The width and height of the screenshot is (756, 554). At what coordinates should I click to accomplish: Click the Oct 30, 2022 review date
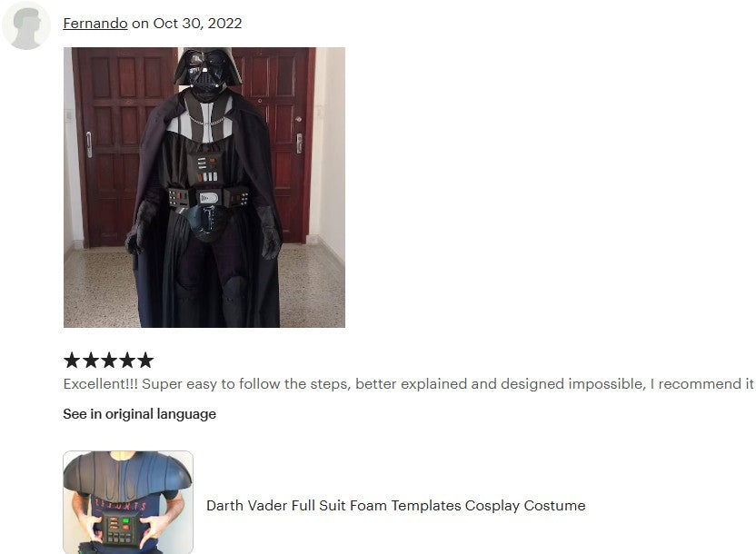point(197,23)
